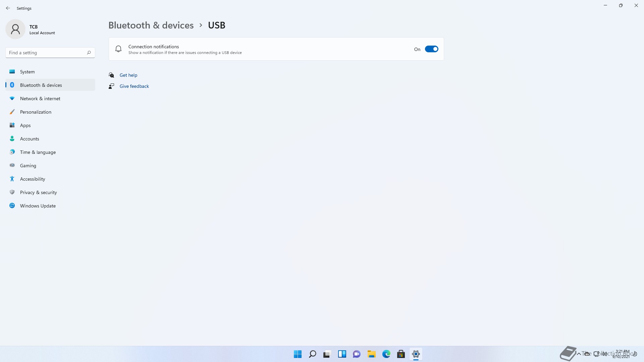Open System settings category
This screenshot has width=644, height=362.
click(50, 72)
